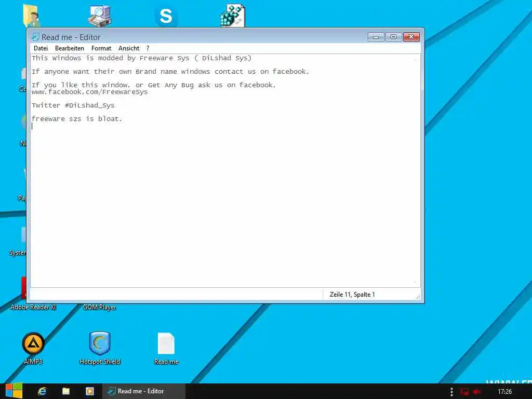Click the volume speaker tray icon
This screenshot has width=532, height=399.
(477, 392)
